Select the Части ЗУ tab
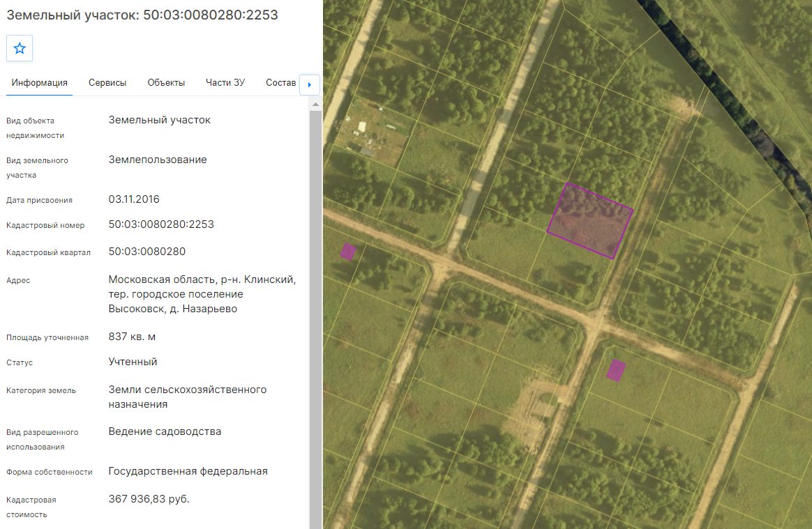The image size is (812, 529). pos(225,83)
